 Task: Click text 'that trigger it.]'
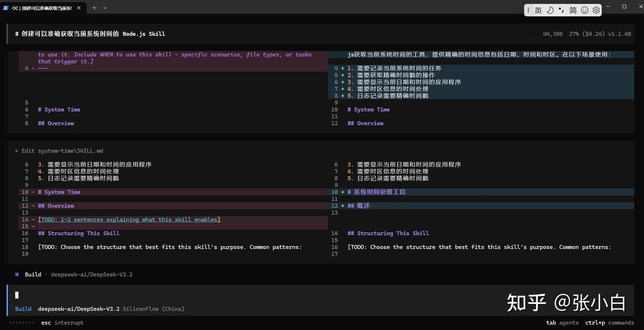coord(66,61)
